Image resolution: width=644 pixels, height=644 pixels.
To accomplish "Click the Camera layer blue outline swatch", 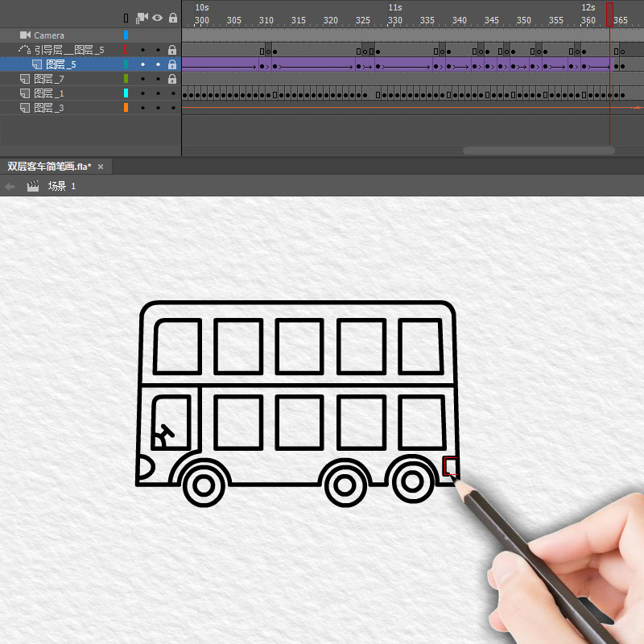I will point(126,35).
